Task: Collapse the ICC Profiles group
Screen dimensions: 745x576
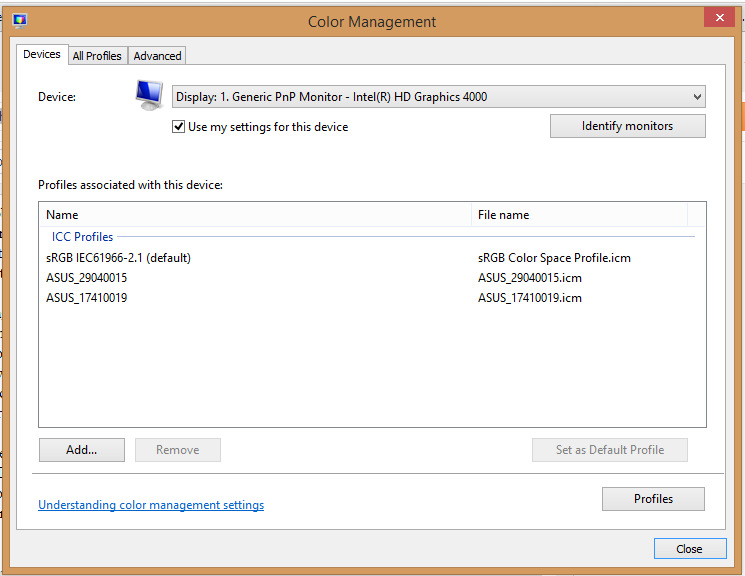Action: click(x=82, y=237)
